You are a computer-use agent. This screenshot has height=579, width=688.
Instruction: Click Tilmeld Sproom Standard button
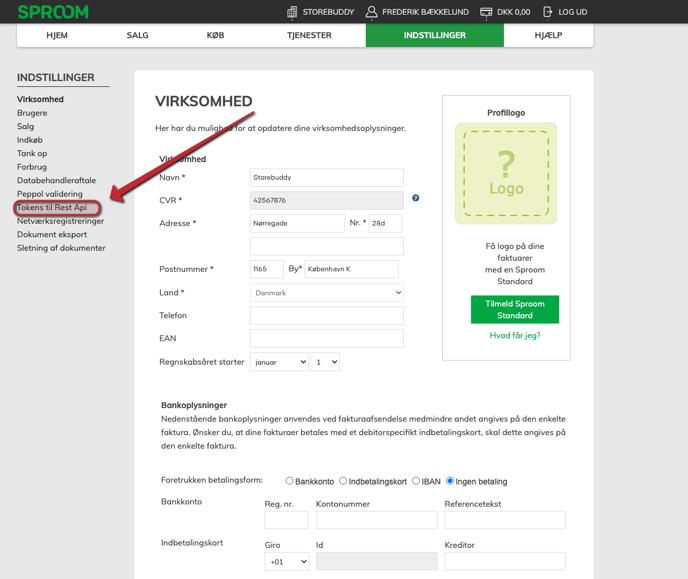(x=515, y=309)
